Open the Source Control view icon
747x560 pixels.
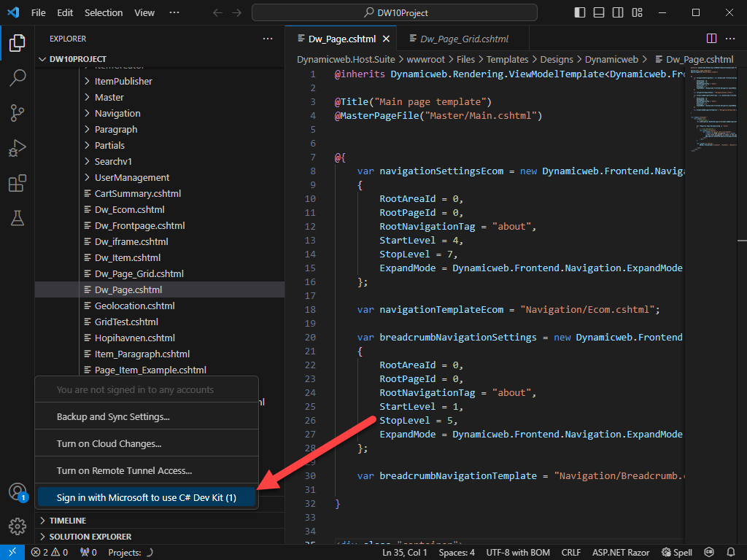pyautogui.click(x=18, y=113)
